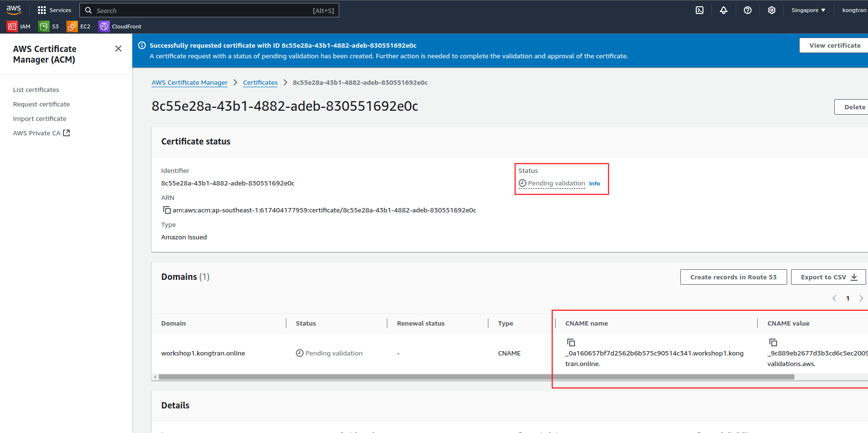Click Create records in Route 53

(733, 277)
